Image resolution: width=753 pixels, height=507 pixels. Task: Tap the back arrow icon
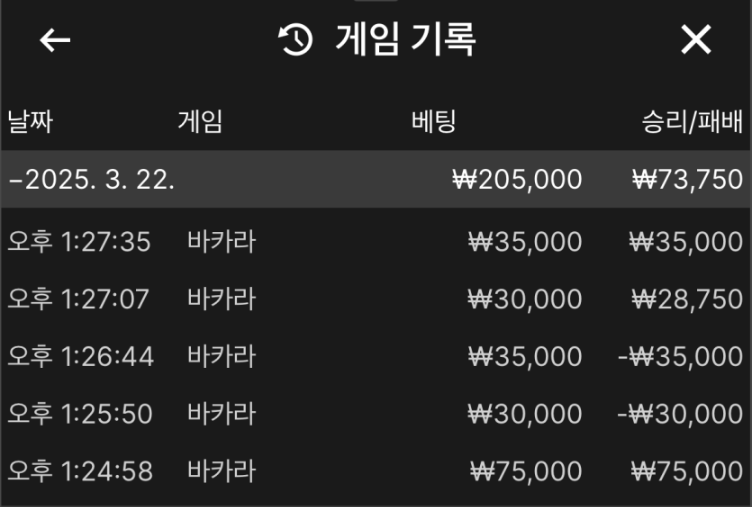[x=55, y=40]
